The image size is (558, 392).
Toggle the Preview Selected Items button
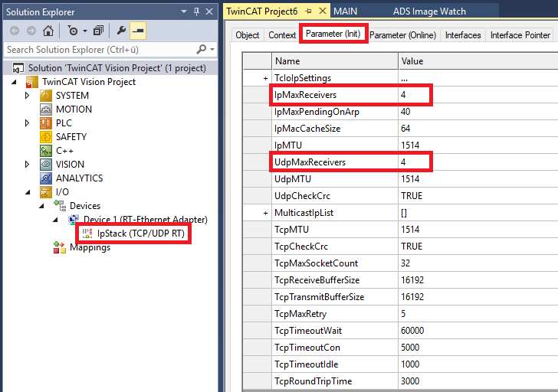(x=138, y=31)
